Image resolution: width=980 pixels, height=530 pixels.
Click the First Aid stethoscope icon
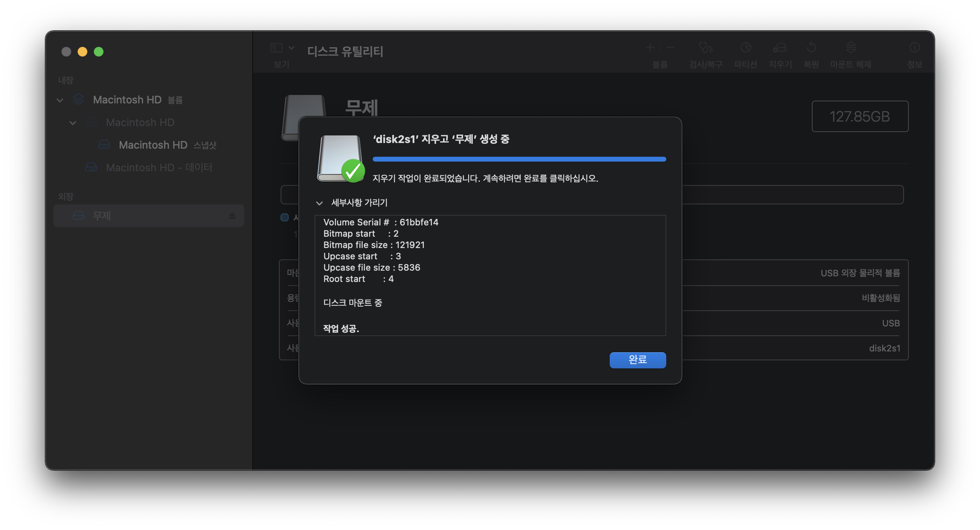coord(705,48)
